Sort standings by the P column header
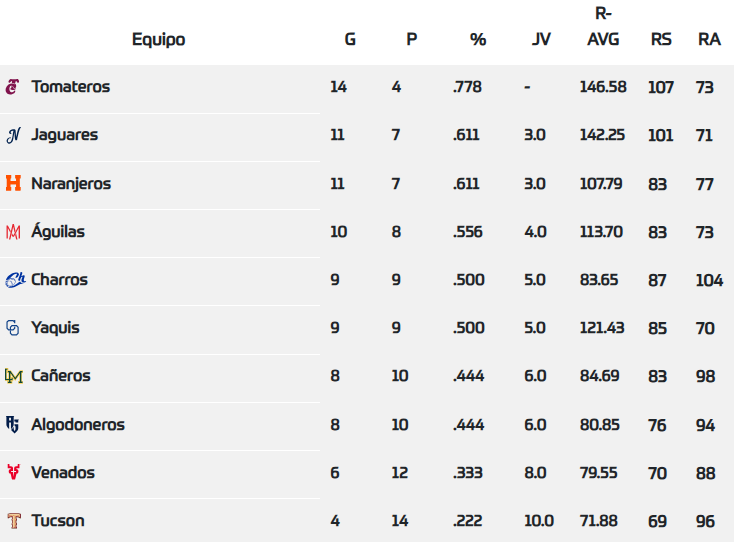 coord(411,40)
